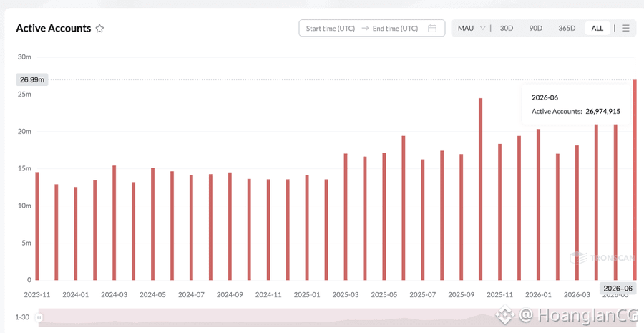Click the 15m y-axis label
This screenshot has height=333, width=644.
tap(24, 168)
